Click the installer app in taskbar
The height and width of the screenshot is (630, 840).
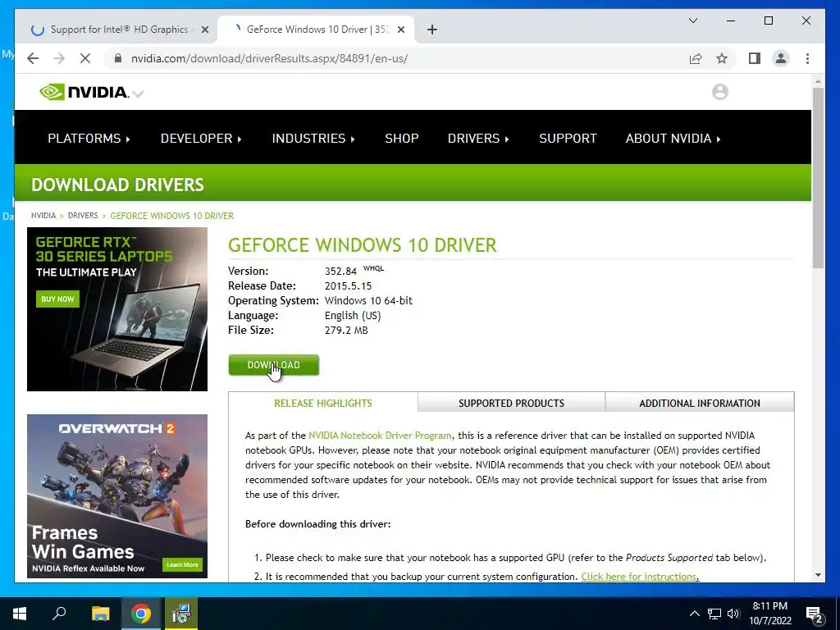tap(181, 614)
